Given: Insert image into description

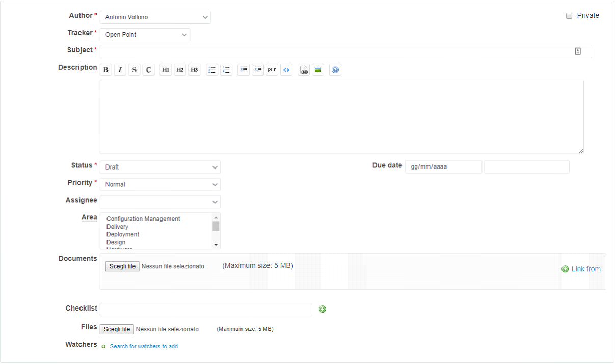Looking at the screenshot, I should (318, 70).
